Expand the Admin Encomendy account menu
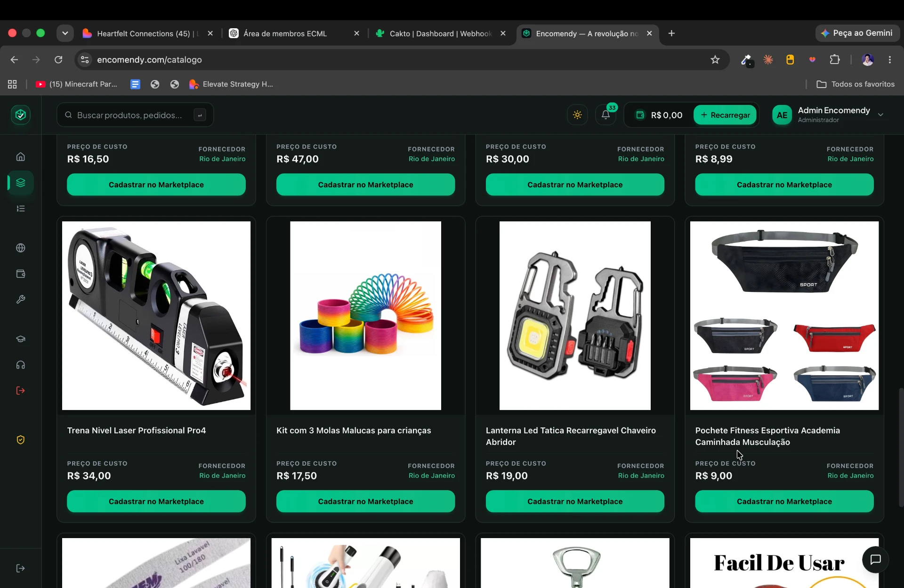 pyautogui.click(x=829, y=115)
